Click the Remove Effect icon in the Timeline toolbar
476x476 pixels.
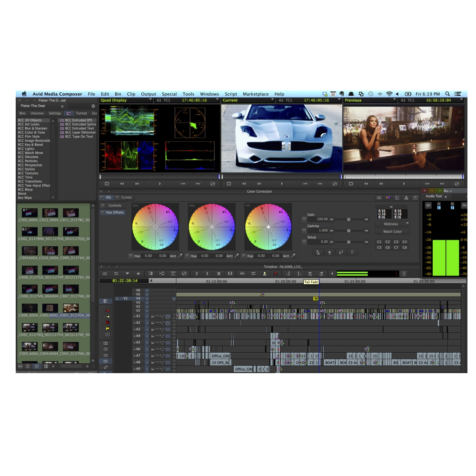[x=184, y=274]
